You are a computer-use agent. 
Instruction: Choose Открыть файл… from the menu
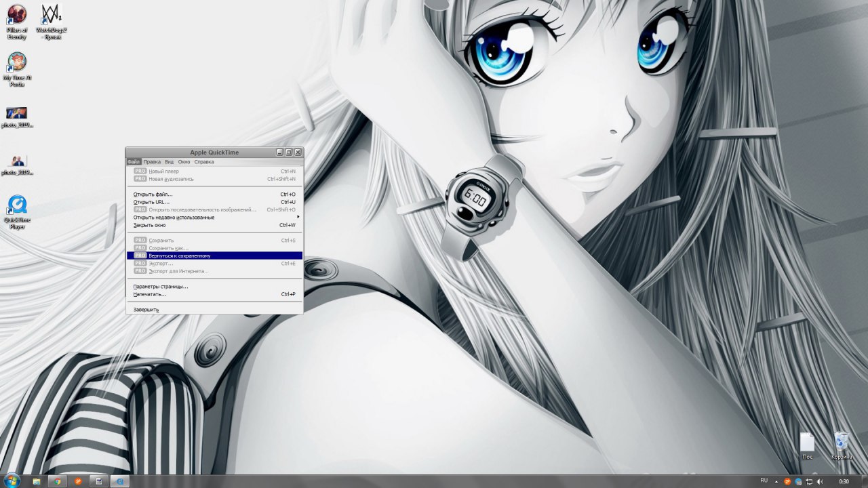[x=214, y=195]
